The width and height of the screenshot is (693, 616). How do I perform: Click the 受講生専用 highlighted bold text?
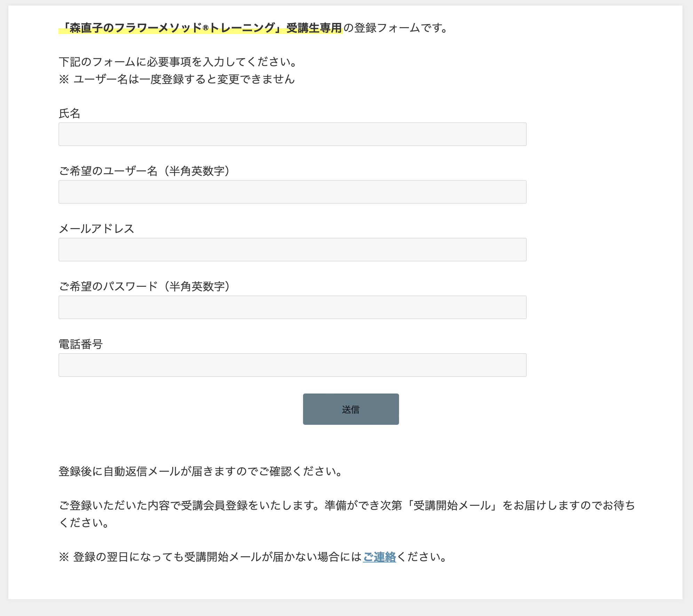click(314, 28)
